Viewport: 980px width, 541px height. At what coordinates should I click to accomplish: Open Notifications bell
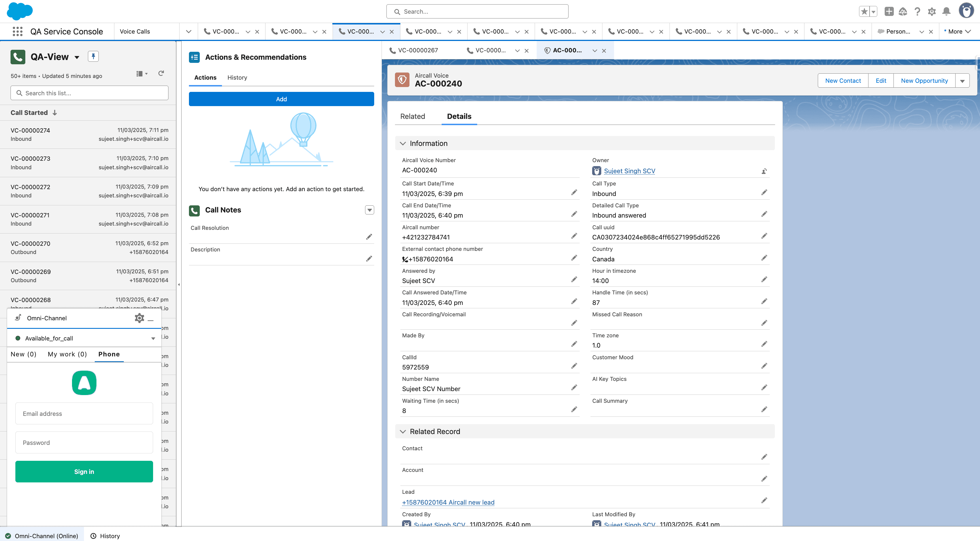pos(946,11)
